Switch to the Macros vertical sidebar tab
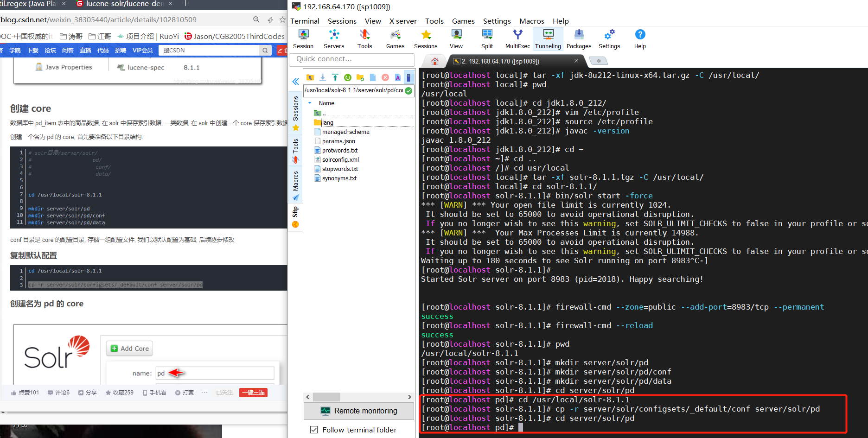This screenshot has height=438, width=868. (x=296, y=186)
